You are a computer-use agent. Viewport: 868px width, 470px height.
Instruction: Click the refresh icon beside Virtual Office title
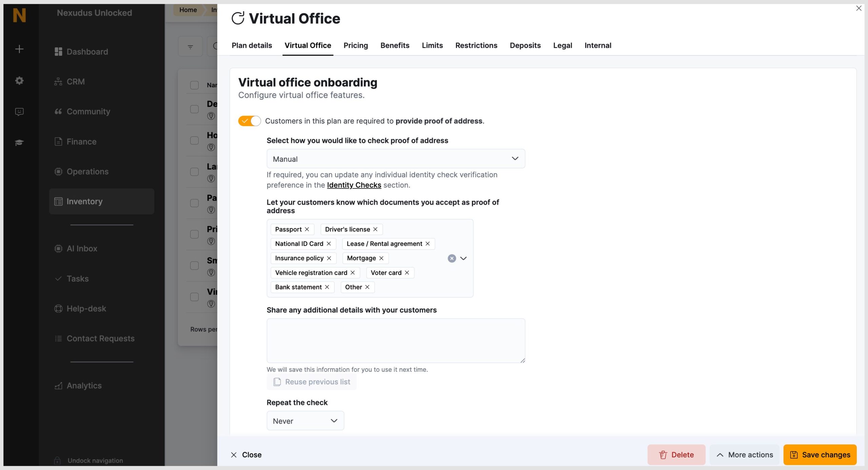tap(238, 18)
